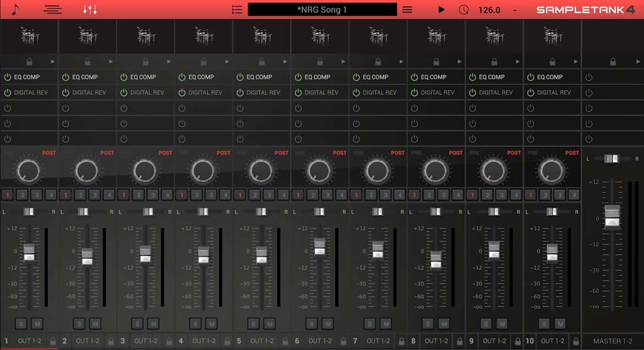Image resolution: width=644 pixels, height=350 pixels.
Task: Expand the play arrow on channel 3 strip
Action: [169, 62]
